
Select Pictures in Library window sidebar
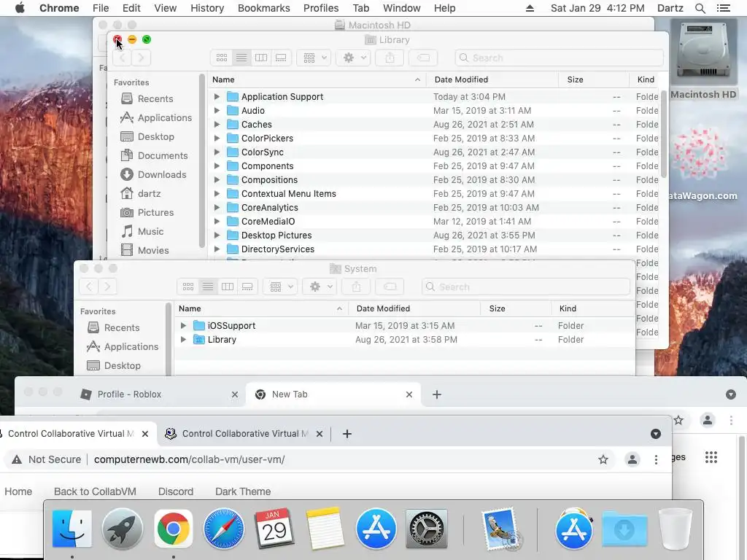147,212
